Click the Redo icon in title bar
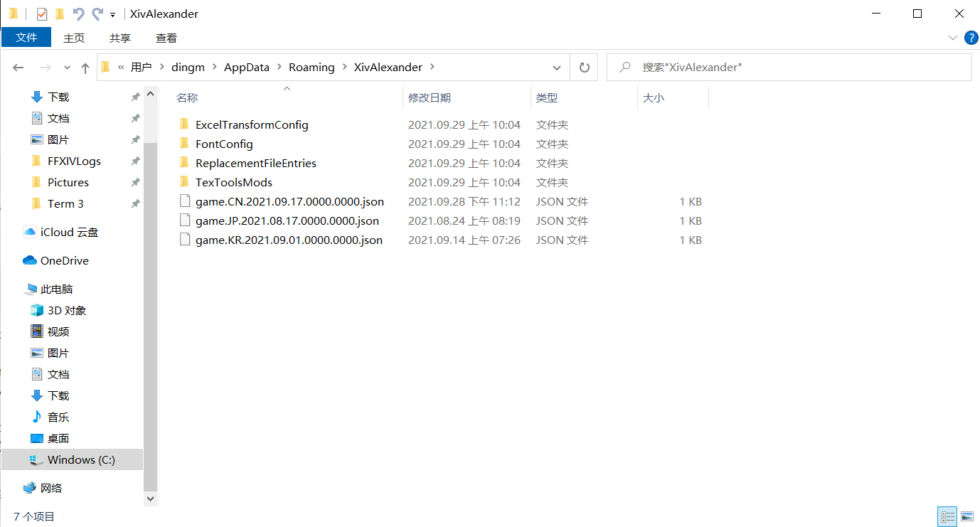This screenshot has height=527, width=980. (x=97, y=14)
